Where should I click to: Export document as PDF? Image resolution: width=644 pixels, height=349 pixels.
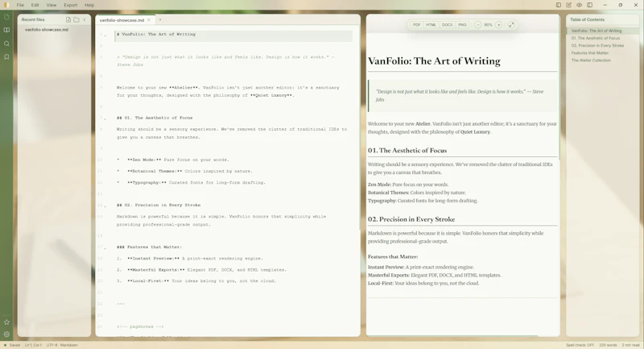click(x=417, y=25)
